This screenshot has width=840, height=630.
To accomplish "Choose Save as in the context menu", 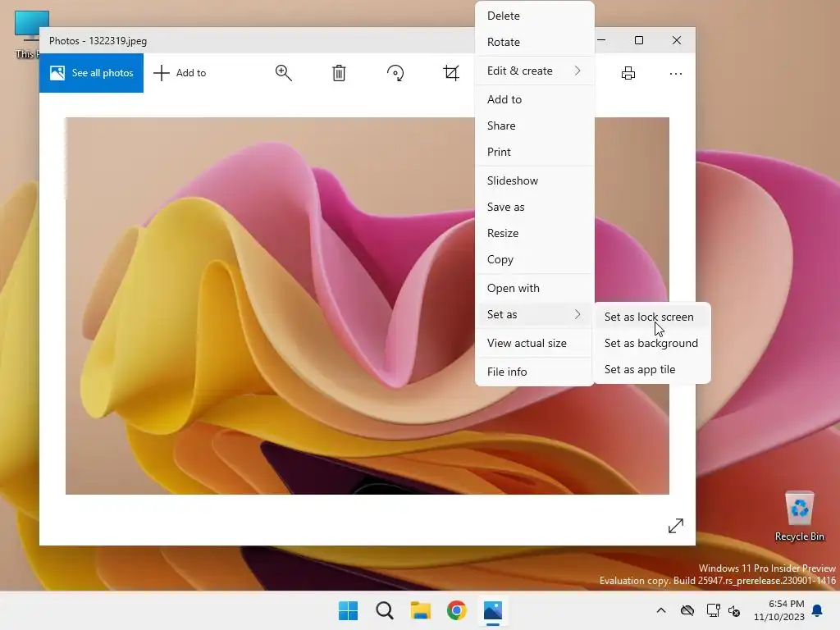I will (x=534, y=208).
